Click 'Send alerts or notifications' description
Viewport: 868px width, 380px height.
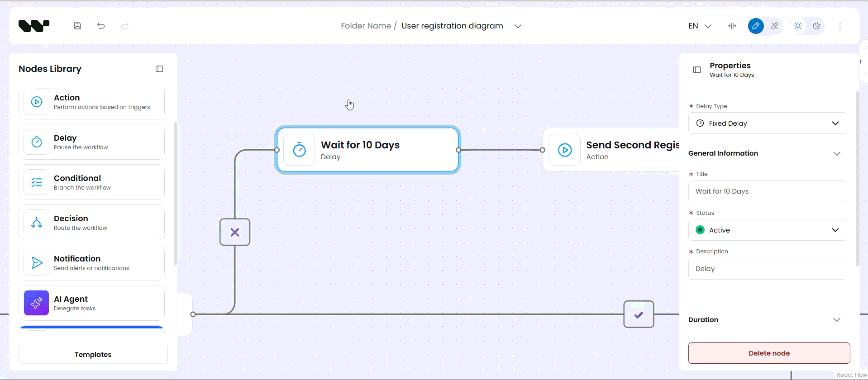tap(91, 268)
